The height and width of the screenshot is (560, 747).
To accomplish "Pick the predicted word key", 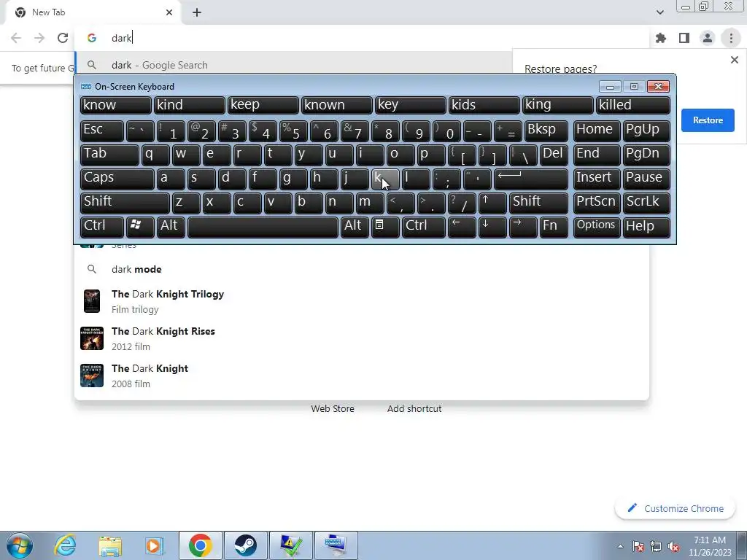I will tap(411, 105).
